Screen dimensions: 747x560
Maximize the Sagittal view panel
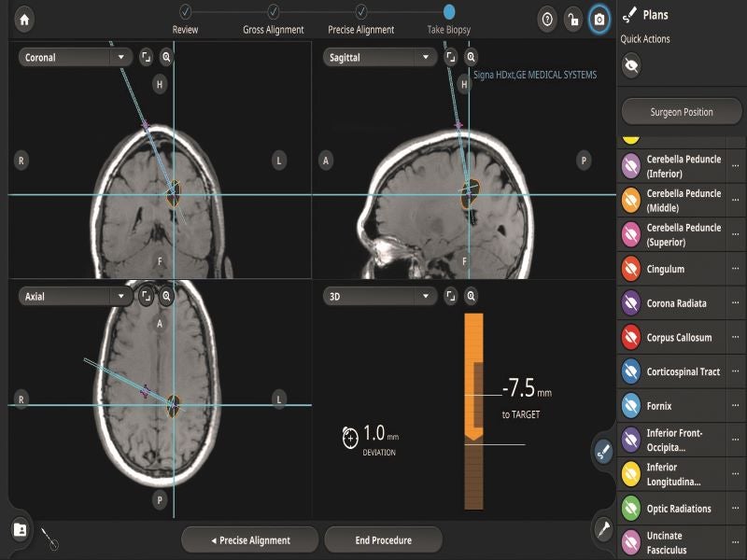(x=450, y=57)
